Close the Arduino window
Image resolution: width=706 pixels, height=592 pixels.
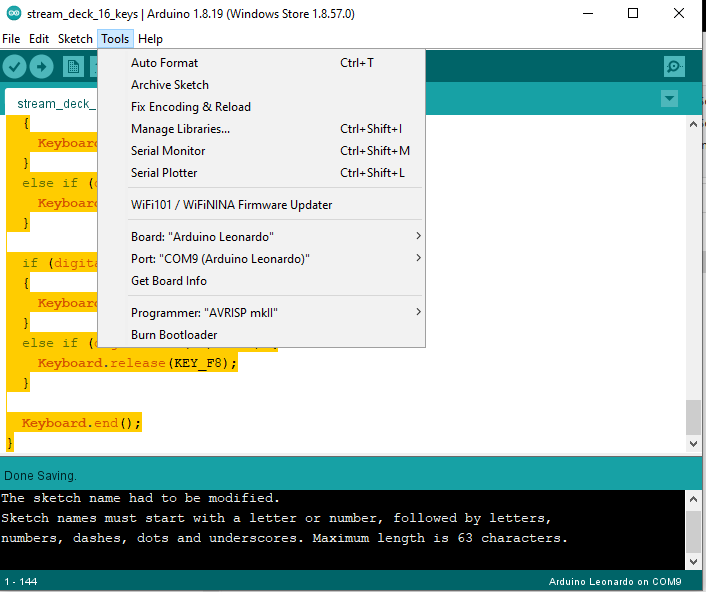pyautogui.click(x=679, y=14)
